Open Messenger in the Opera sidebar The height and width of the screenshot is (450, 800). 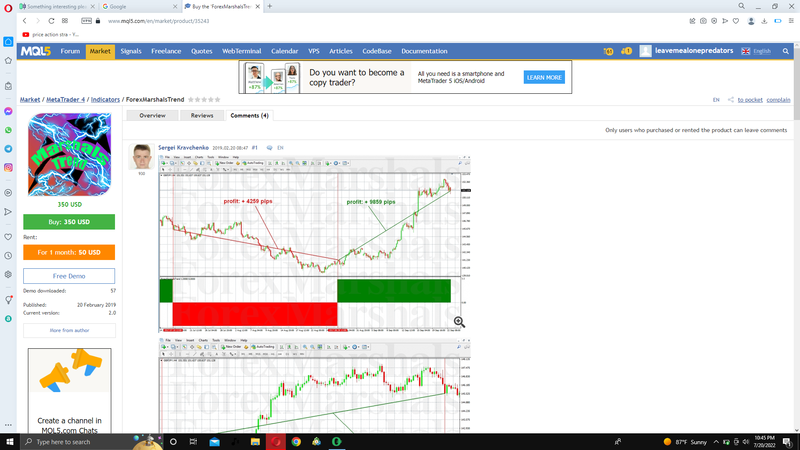pyautogui.click(x=8, y=111)
